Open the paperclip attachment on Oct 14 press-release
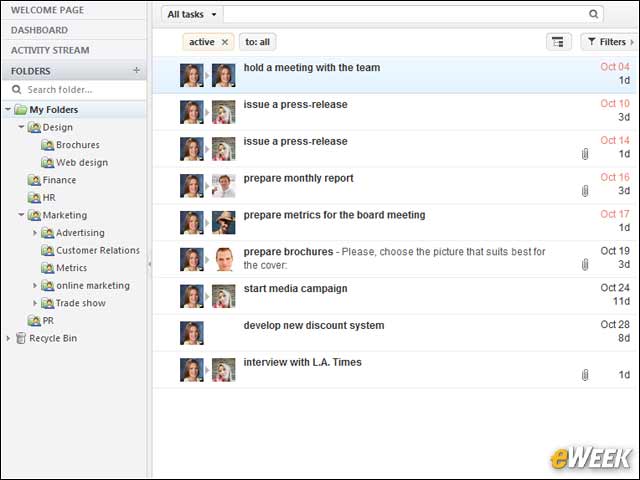The image size is (640, 480). (585, 154)
